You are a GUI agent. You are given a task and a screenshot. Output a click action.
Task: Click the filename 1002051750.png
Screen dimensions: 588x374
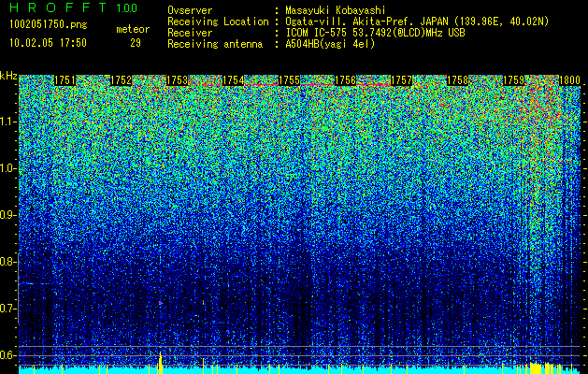pos(49,24)
